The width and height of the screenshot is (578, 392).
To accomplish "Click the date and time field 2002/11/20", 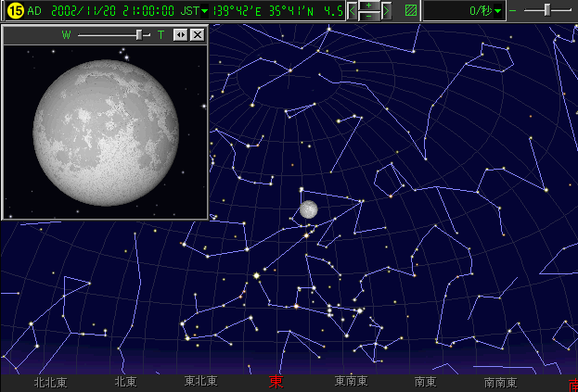I will [x=93, y=11].
